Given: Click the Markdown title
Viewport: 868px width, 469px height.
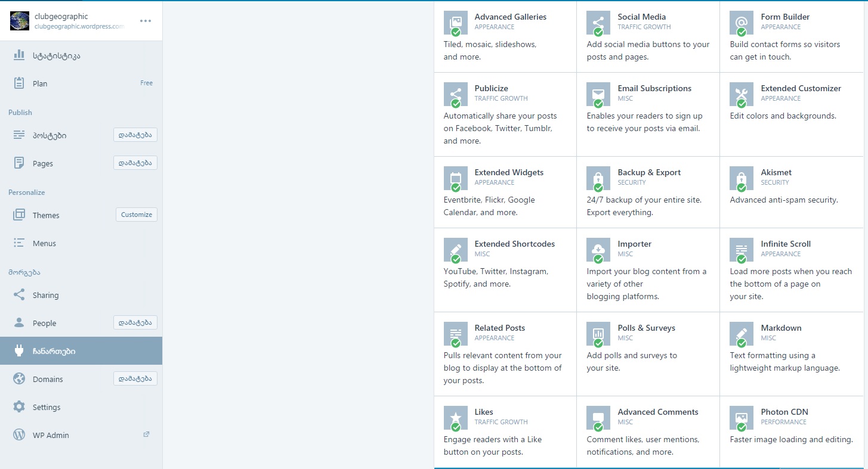Looking at the screenshot, I should (781, 328).
